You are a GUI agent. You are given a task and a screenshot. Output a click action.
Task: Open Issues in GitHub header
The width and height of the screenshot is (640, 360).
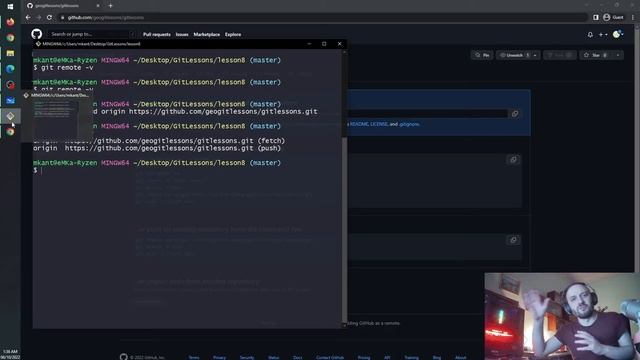(182, 35)
